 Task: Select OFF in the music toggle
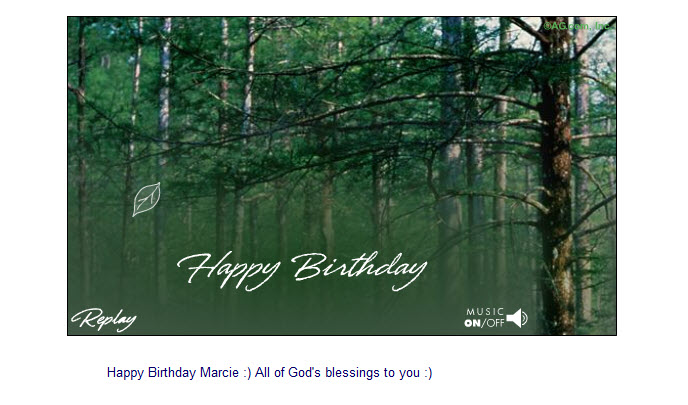495,323
